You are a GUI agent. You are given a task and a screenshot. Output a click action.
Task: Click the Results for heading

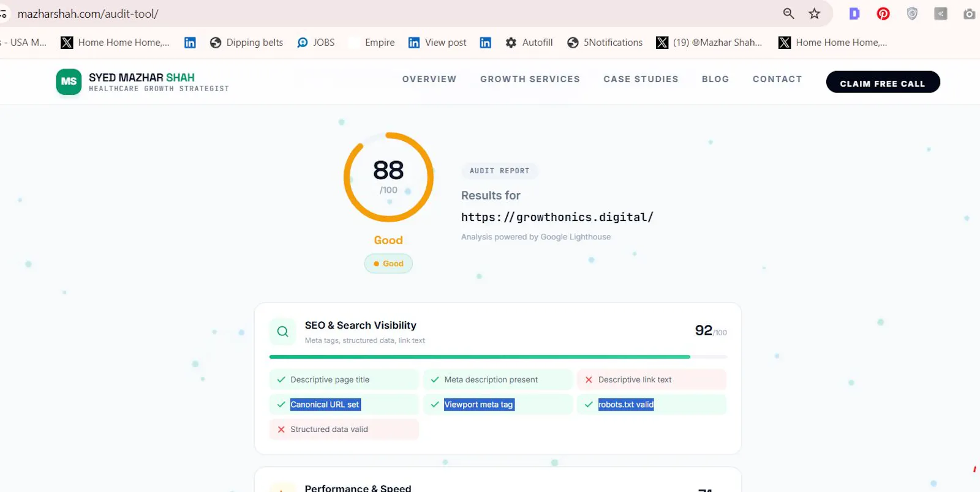pos(491,195)
